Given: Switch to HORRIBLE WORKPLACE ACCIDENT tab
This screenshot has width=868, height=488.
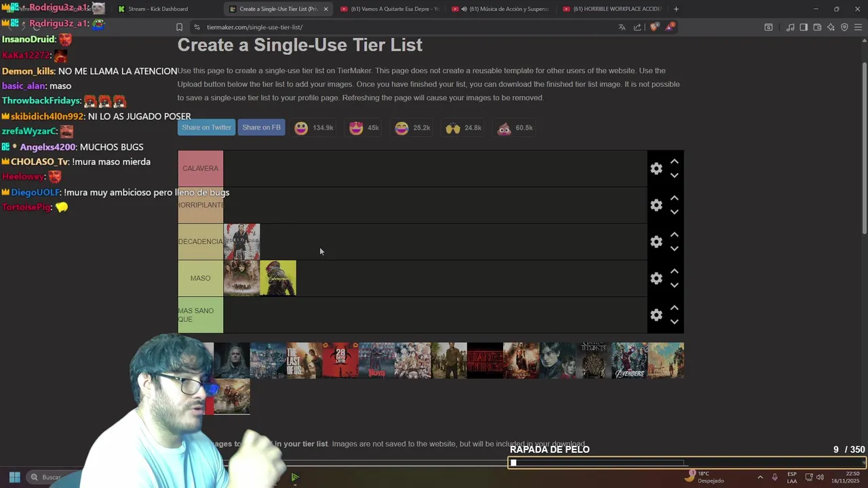Looking at the screenshot, I should (612, 9).
